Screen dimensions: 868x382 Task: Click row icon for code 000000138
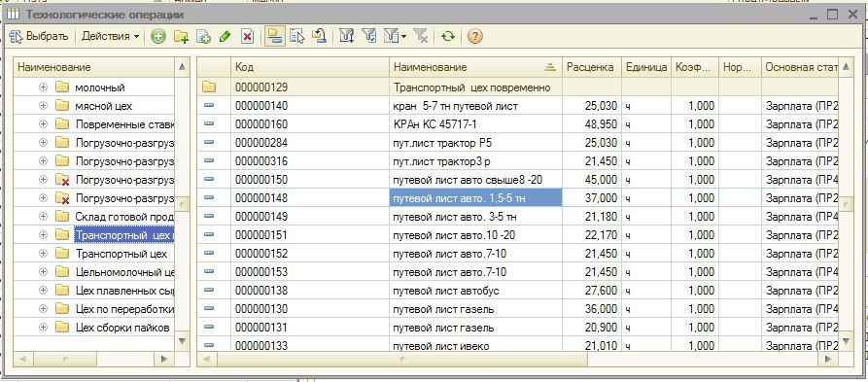pyautogui.click(x=209, y=290)
